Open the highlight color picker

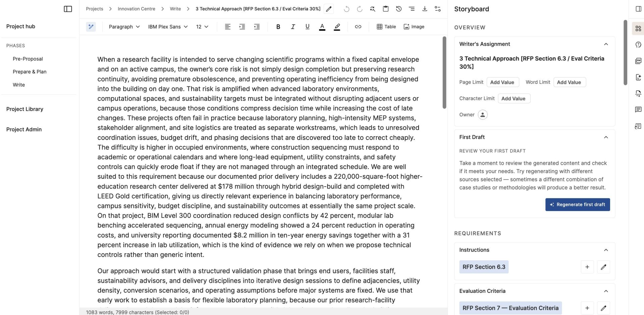pyautogui.click(x=337, y=27)
